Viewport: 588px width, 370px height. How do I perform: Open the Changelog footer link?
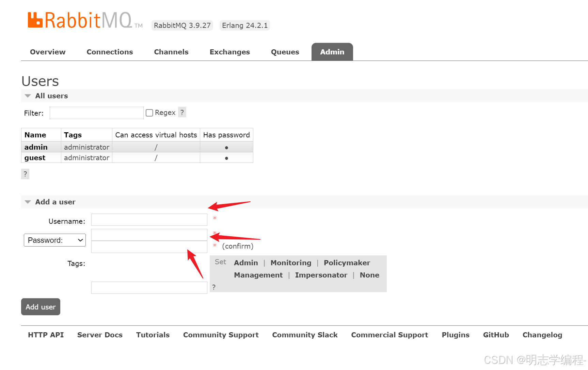click(x=542, y=335)
